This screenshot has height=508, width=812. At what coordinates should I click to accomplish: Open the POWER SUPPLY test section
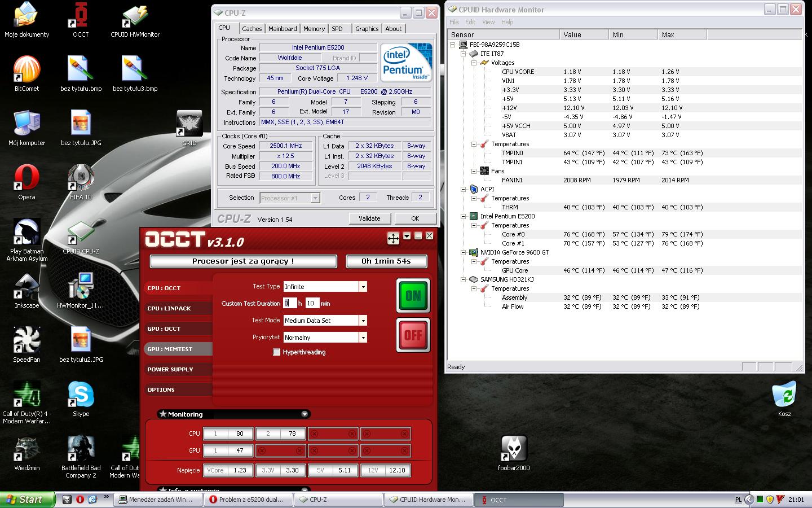(x=178, y=370)
